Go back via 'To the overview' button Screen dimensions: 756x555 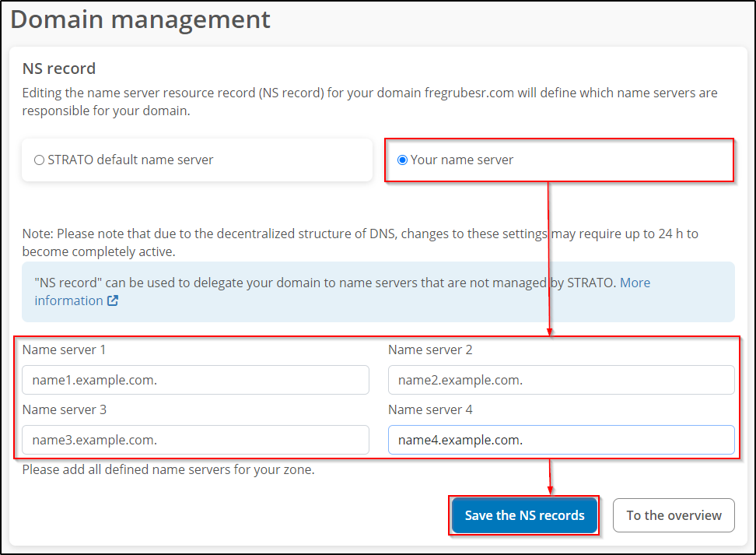click(674, 515)
